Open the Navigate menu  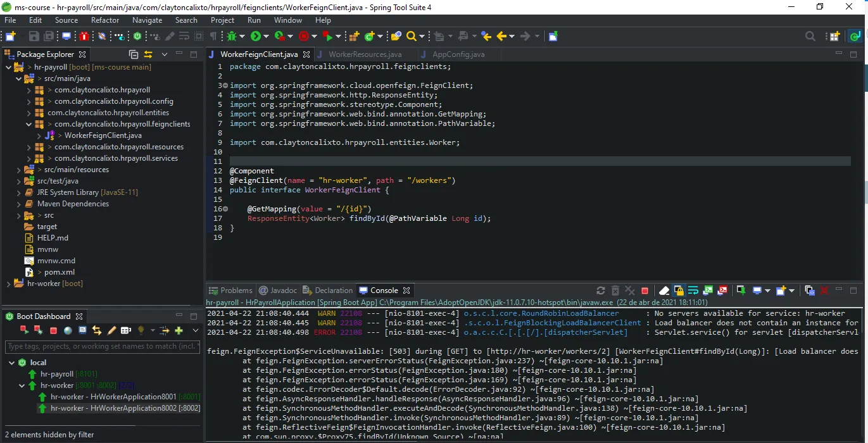tap(147, 20)
